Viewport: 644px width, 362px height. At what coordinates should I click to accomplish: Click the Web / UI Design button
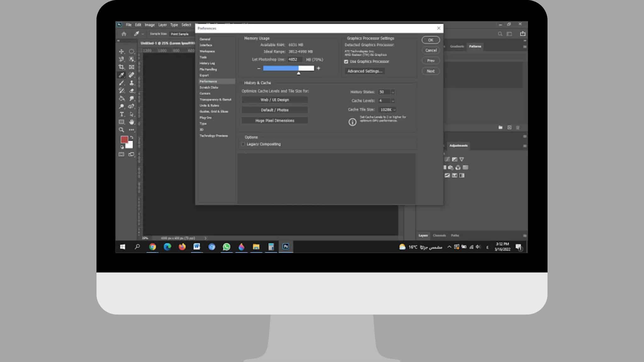[275, 100]
